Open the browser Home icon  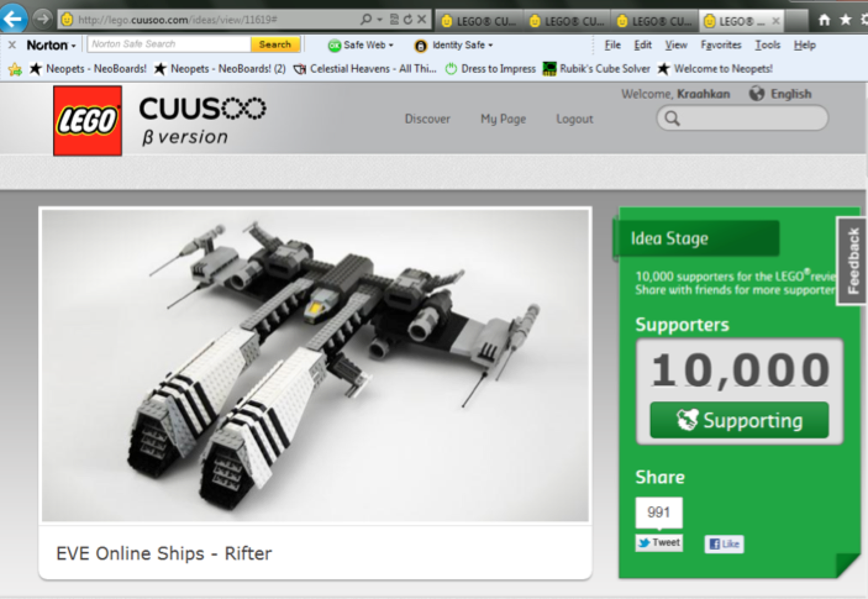[x=824, y=20]
